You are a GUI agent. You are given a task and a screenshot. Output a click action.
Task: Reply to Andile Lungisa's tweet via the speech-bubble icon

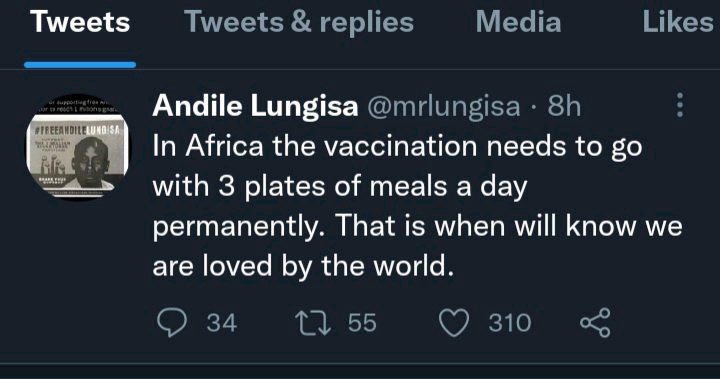click(172, 322)
